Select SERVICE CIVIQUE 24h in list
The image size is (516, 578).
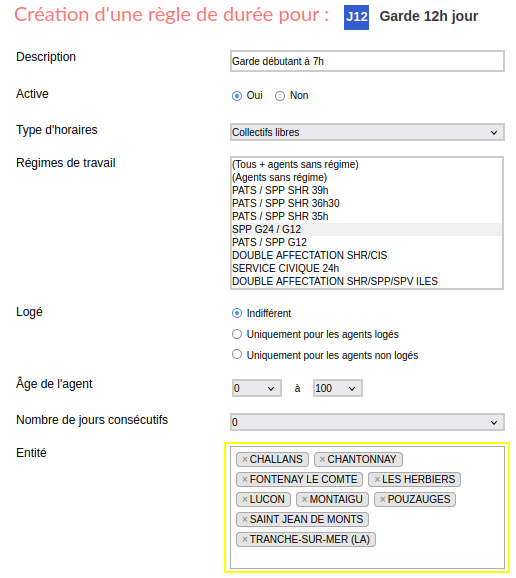366,269
